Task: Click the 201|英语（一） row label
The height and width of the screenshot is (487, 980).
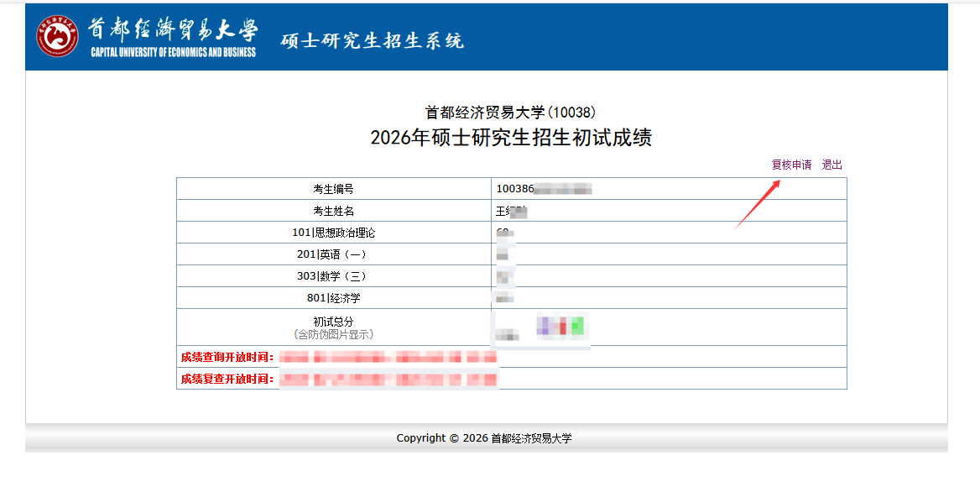Action: coord(333,254)
